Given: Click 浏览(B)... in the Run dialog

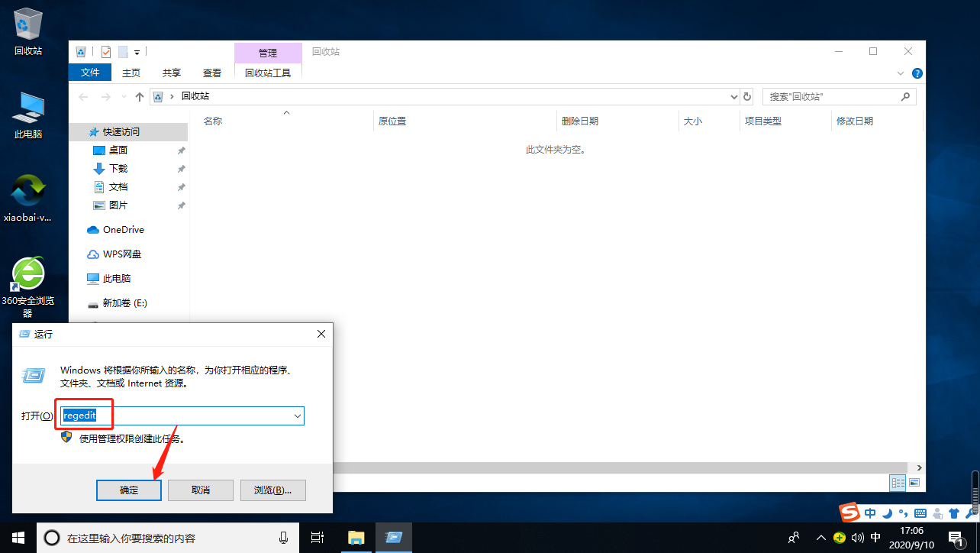Looking at the screenshot, I should click(x=272, y=490).
